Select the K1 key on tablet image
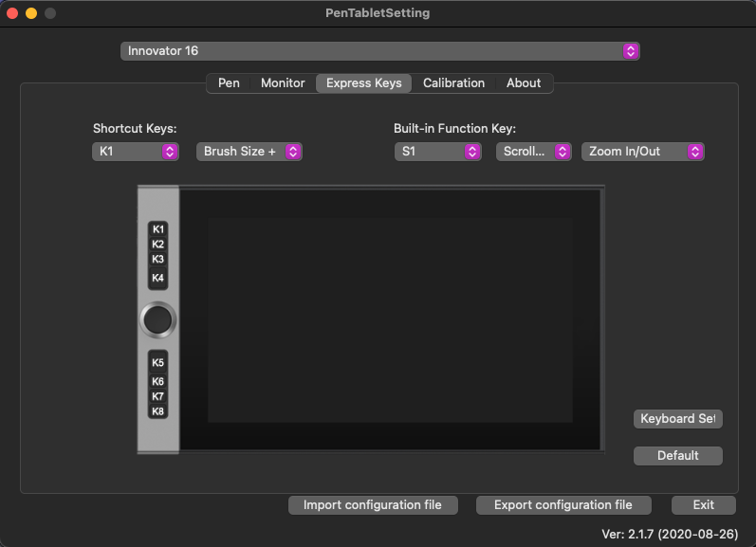 click(x=157, y=228)
